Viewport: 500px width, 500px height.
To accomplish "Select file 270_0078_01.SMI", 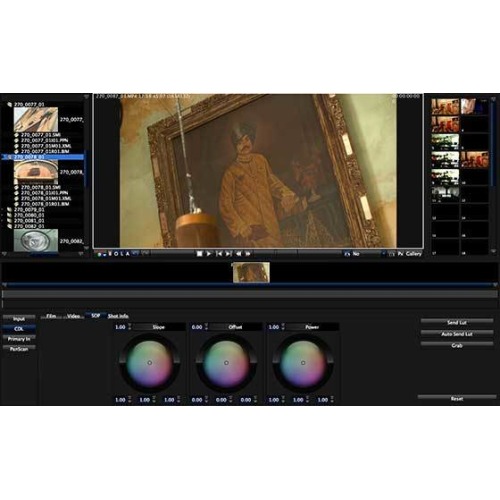I will pos(41,187).
